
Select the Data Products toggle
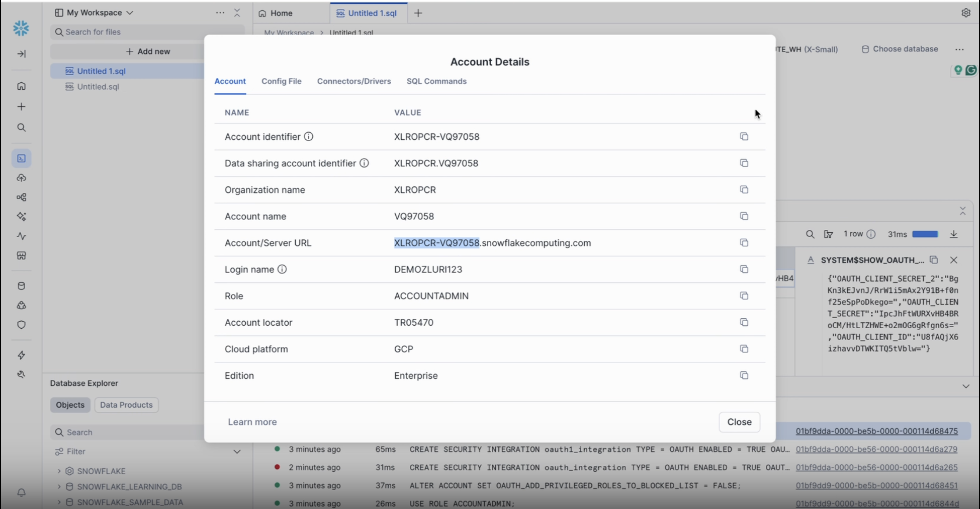click(126, 405)
